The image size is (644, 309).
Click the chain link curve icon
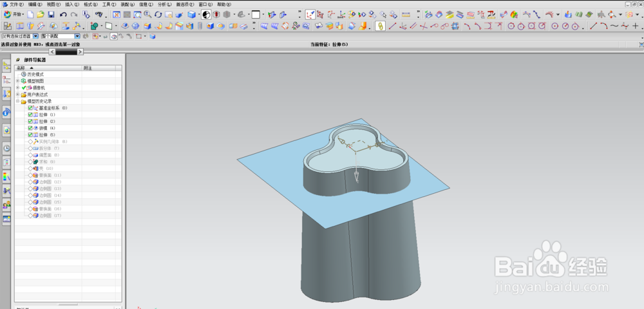point(381,26)
